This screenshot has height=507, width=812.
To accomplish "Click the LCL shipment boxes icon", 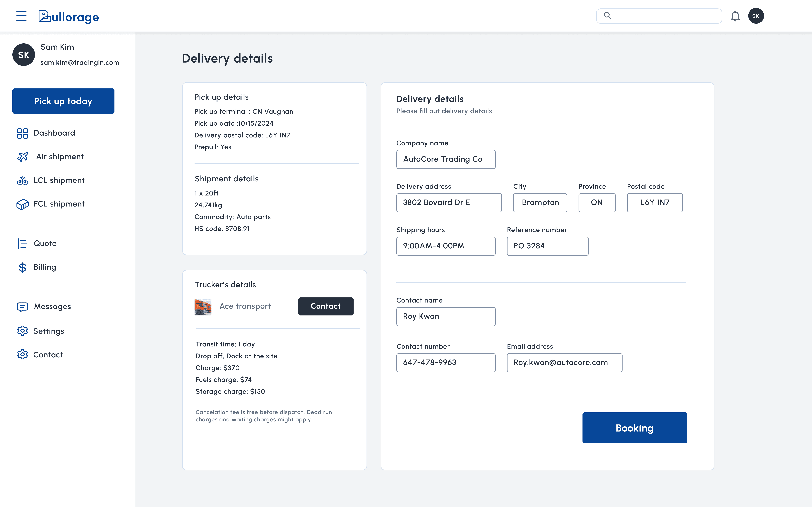I will (x=22, y=180).
